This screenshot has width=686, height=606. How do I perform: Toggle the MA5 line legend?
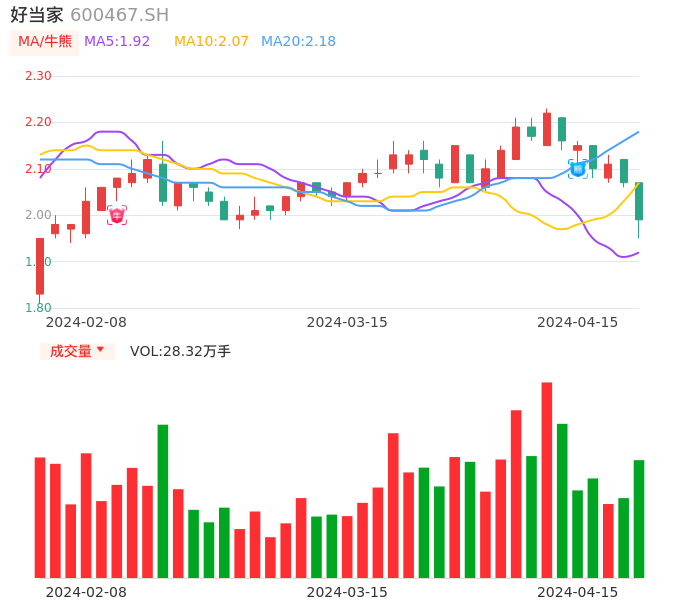click(117, 42)
